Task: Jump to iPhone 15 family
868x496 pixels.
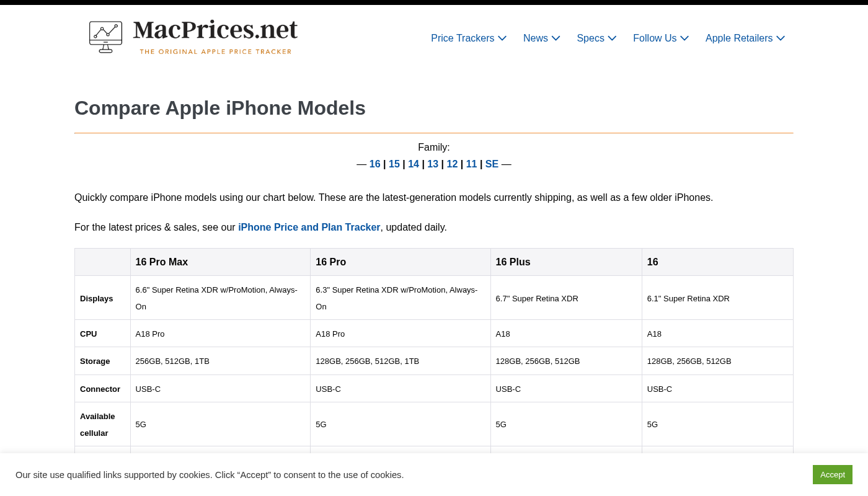Action: (x=394, y=164)
